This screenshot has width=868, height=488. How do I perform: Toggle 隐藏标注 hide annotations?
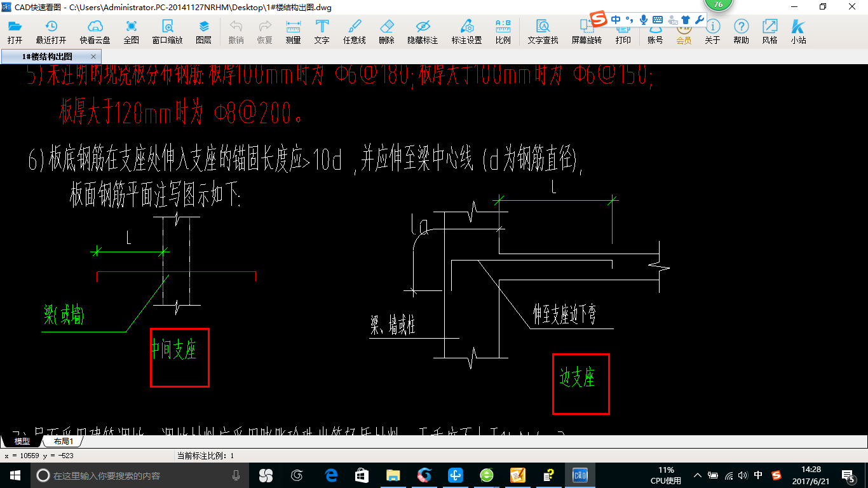pyautogui.click(x=423, y=30)
